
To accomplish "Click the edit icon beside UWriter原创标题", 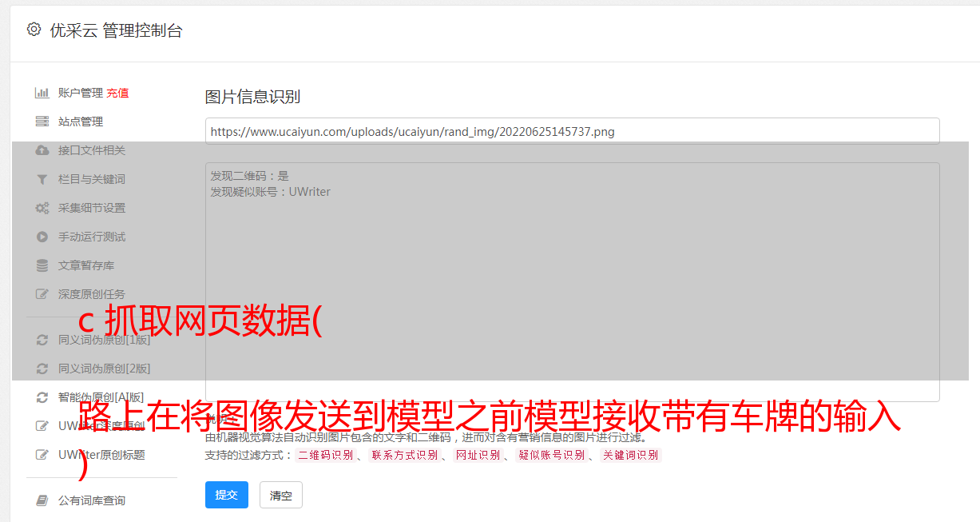I will 42,455.
